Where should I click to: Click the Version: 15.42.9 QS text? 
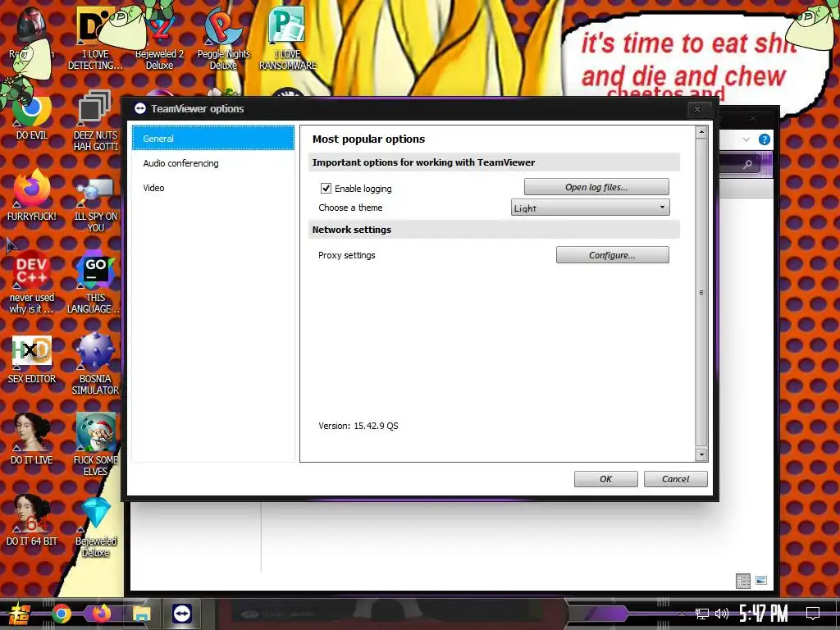pos(358,426)
